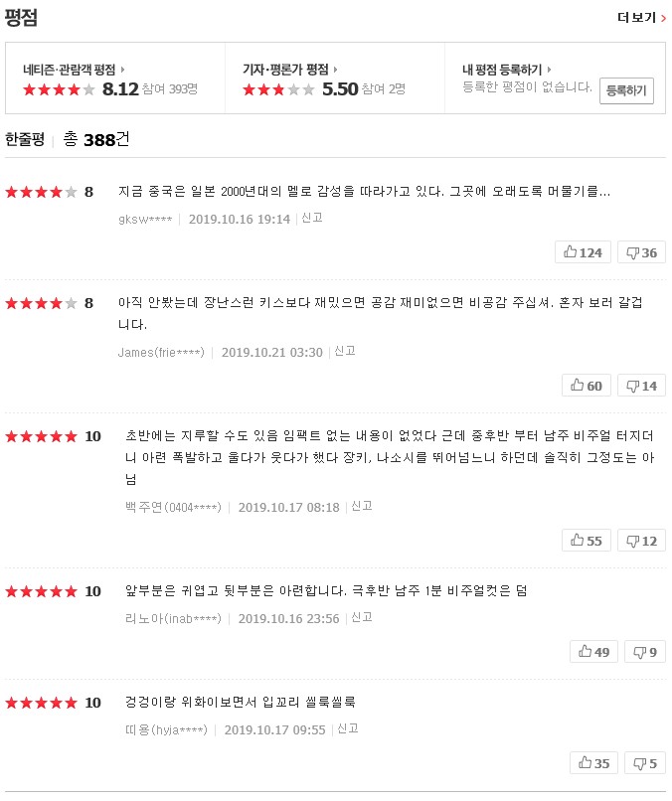Image resolution: width=672 pixels, height=801 pixels.
Task: Open reviewer 리노아(inab****) profile
Action: pyautogui.click(x=173, y=618)
